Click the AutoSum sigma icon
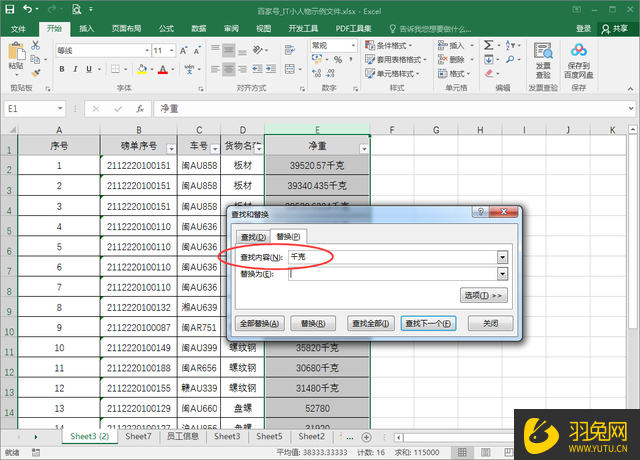Image resolution: width=640 pixels, height=460 pixels. coord(489,45)
